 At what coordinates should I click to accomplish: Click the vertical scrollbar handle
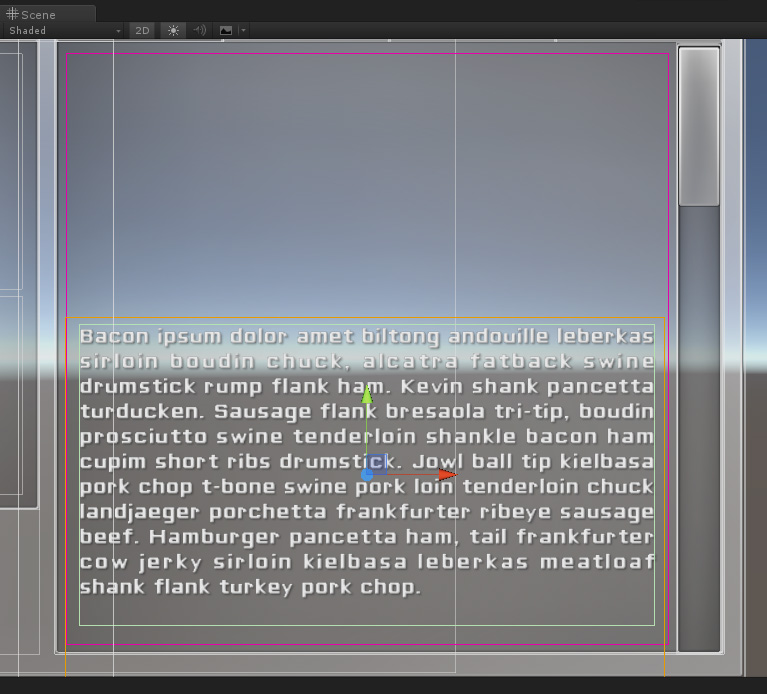pos(698,126)
